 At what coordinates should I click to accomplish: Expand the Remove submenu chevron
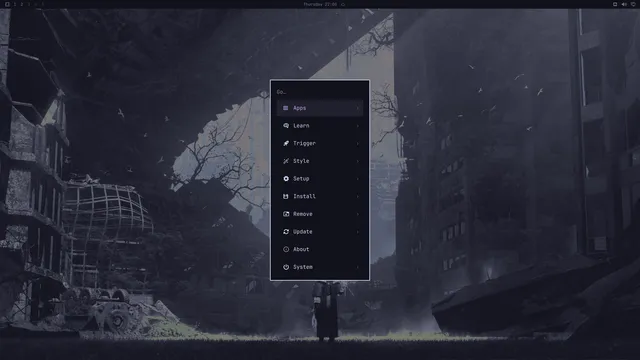(358, 214)
